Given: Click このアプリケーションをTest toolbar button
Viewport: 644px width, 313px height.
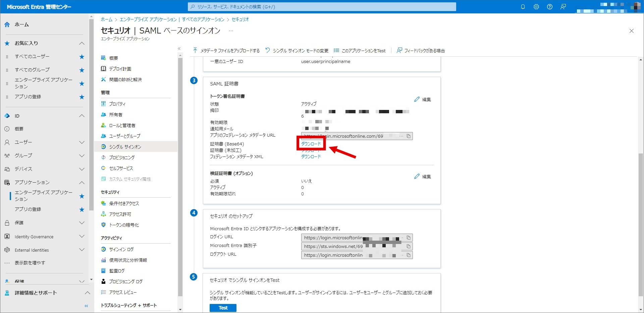Looking at the screenshot, I should pos(360,51).
